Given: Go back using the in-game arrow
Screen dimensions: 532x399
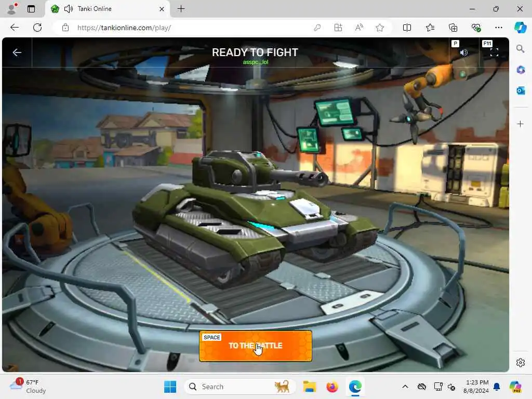Looking at the screenshot, I should pos(17,52).
